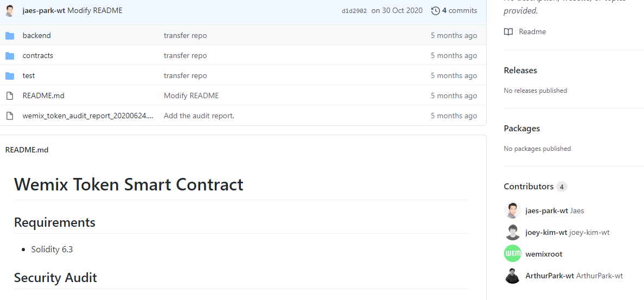644x300 pixels.
Task: Click the Contributors count badge 4
Action: (562, 187)
